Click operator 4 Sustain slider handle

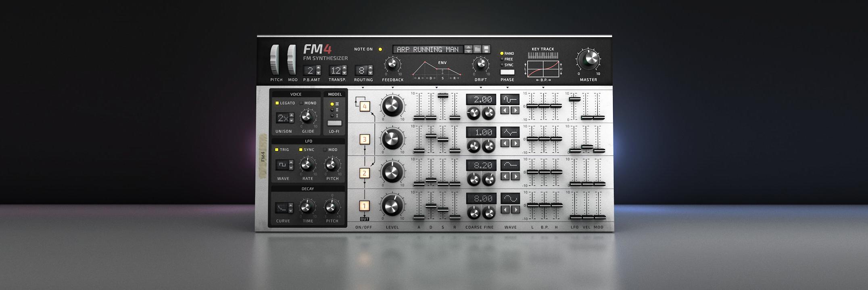click(443, 96)
